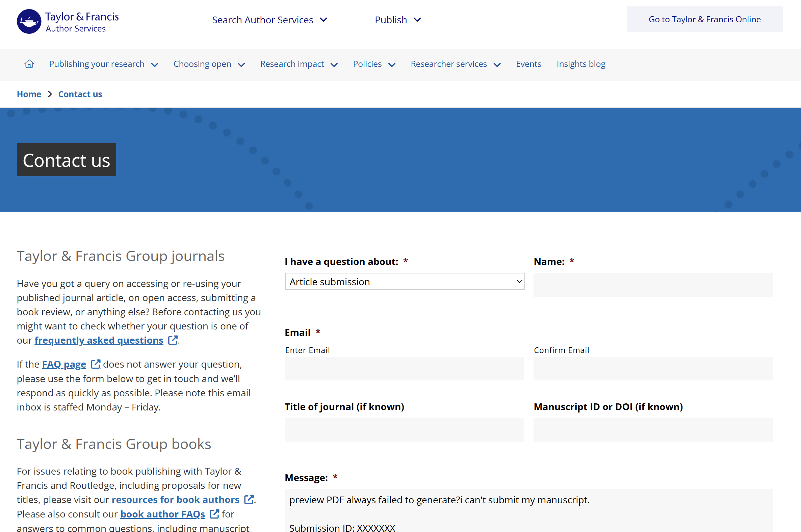The image size is (801, 532).
Task: Expand the Research impact menu
Action: point(299,64)
